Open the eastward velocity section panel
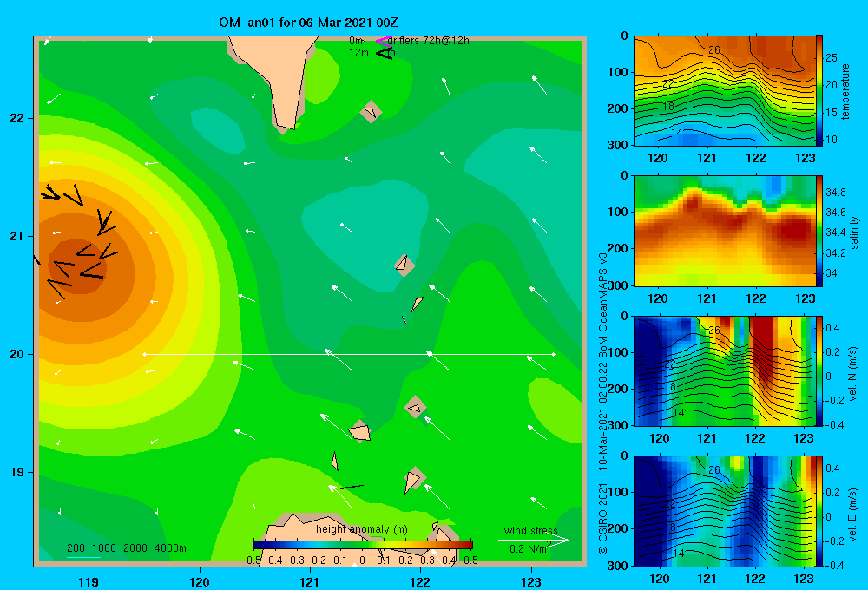The image size is (868, 590). pos(725,511)
